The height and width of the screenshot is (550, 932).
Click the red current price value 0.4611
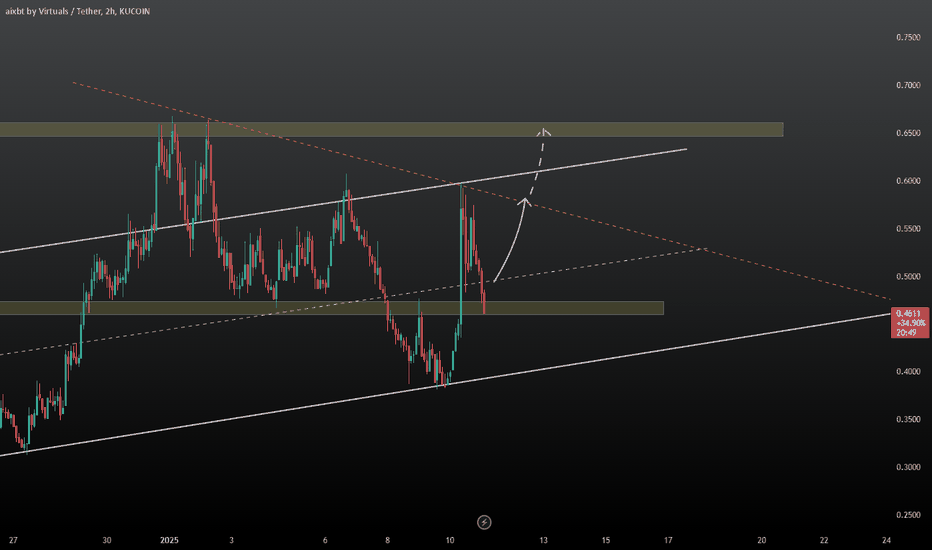pyautogui.click(x=909, y=313)
